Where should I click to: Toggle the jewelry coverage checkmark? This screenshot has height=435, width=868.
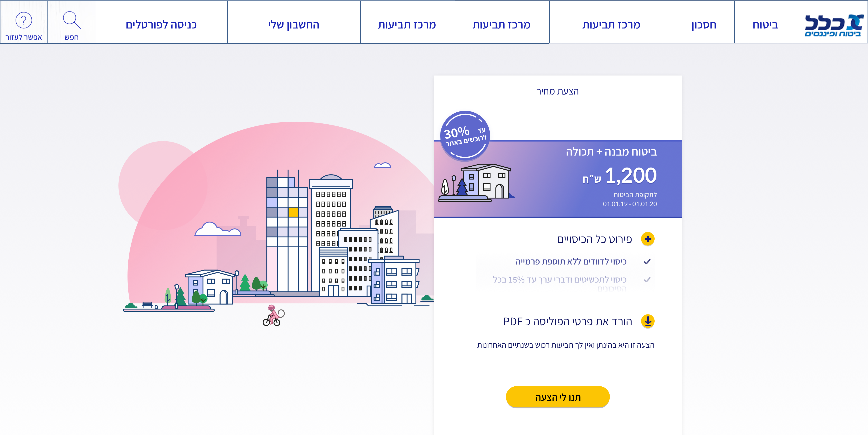[647, 280]
